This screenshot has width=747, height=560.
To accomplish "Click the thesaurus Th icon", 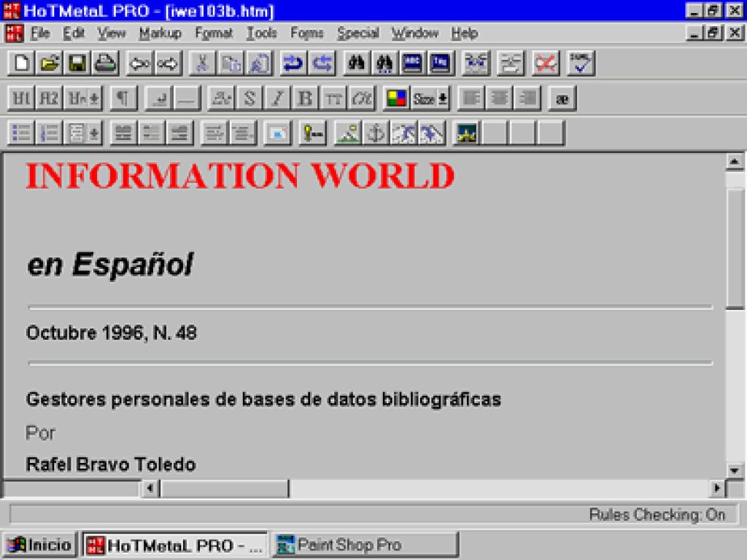I will point(441,63).
